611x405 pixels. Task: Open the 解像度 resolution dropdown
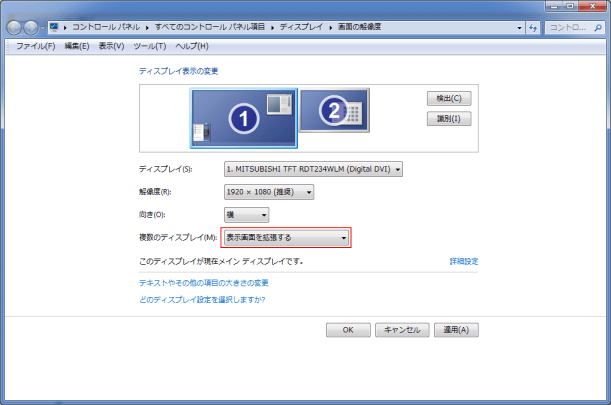pos(269,192)
